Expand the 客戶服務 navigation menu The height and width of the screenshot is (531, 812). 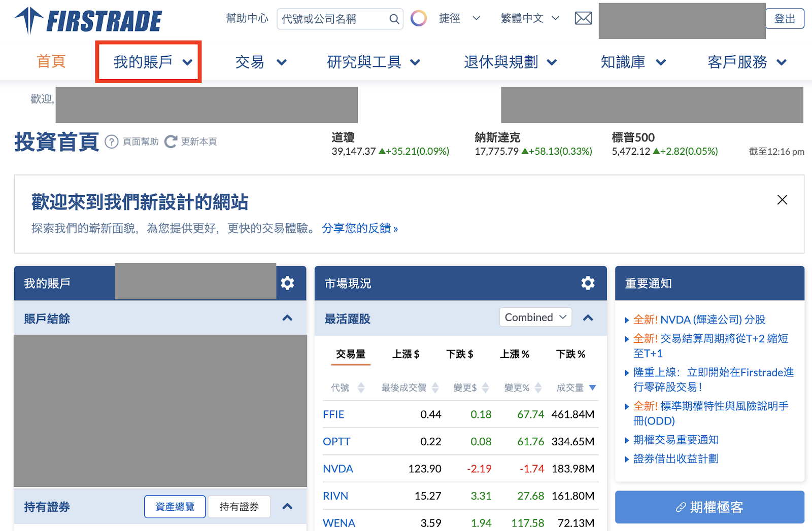[747, 62]
